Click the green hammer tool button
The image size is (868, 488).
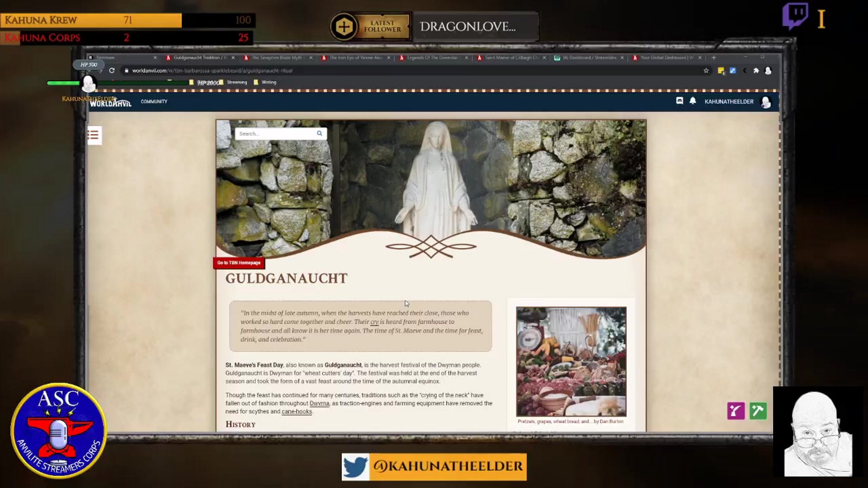758,411
